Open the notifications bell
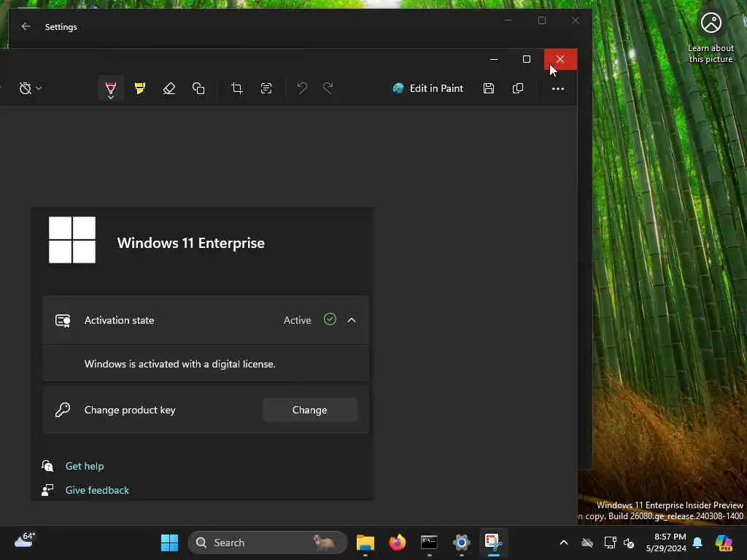The width and height of the screenshot is (747, 560). (x=698, y=542)
